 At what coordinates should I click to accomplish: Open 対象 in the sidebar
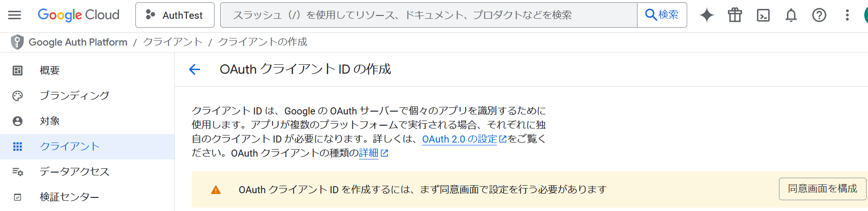pyautogui.click(x=87, y=121)
